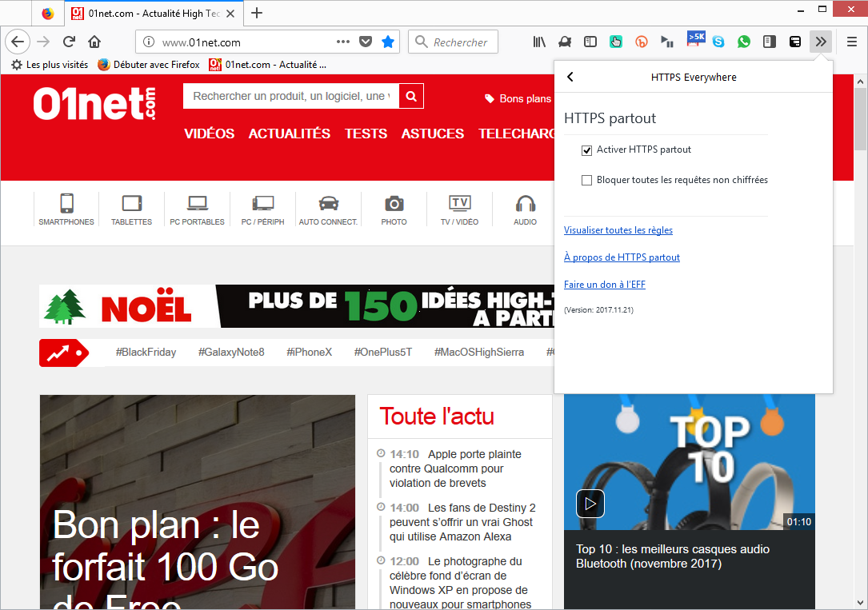The height and width of the screenshot is (610, 868).
Task: Click the green hand pointer extension
Action: coord(615,42)
